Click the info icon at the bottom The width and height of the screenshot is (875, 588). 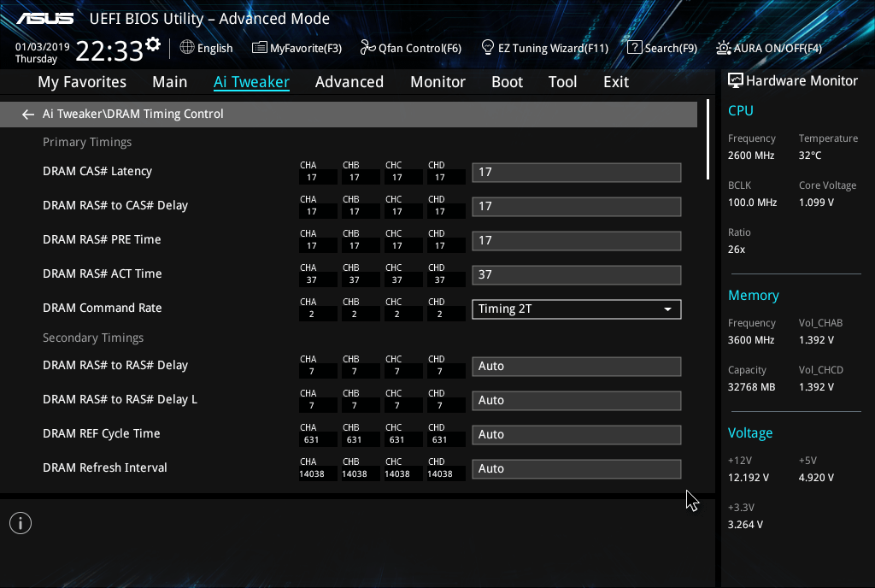21,523
